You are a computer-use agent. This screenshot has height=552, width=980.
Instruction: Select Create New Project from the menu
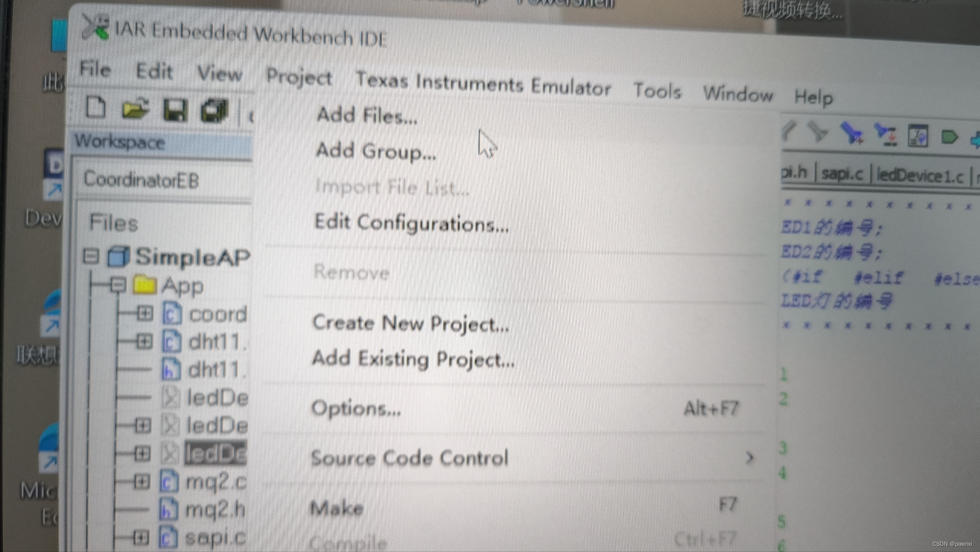[x=410, y=324]
